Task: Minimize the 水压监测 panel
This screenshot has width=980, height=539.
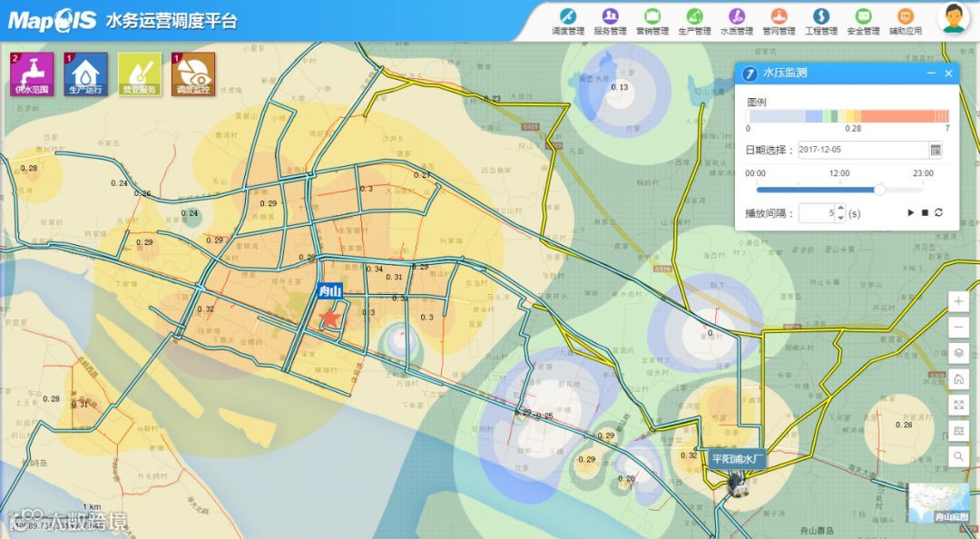Action: (931, 73)
